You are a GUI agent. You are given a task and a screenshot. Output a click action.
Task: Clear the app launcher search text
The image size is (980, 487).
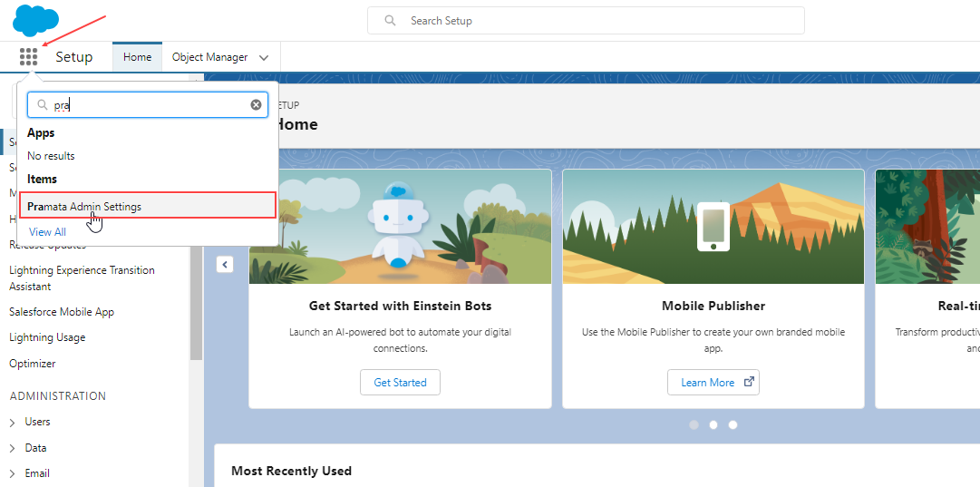coord(257,105)
